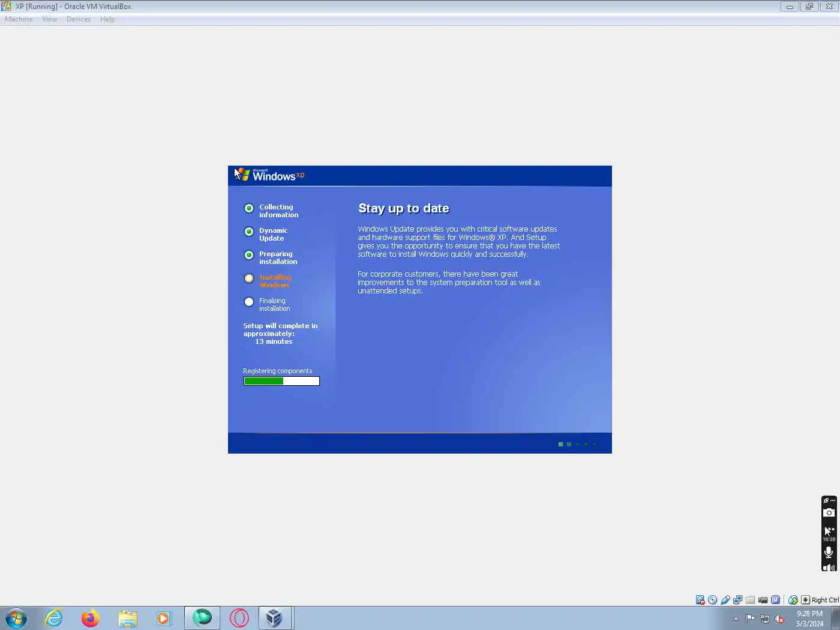Screen dimensions: 840x630
Task: Click the VirtualBox title bar icon
Action: (6, 6)
